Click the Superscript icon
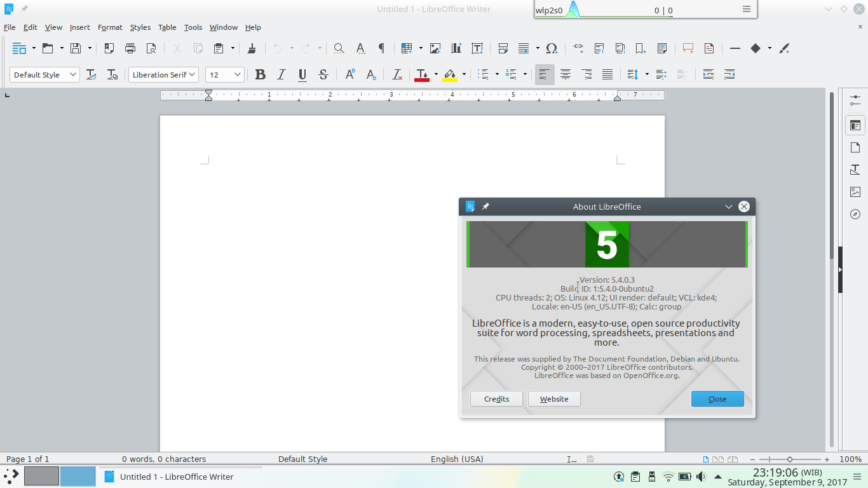The height and width of the screenshot is (488, 868). pyautogui.click(x=350, y=74)
